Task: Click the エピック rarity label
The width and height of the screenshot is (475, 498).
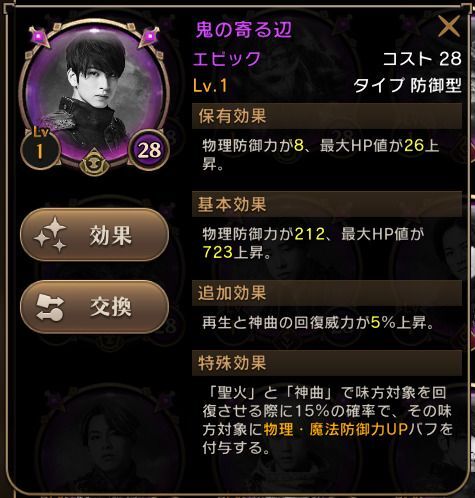Action: tap(227, 59)
